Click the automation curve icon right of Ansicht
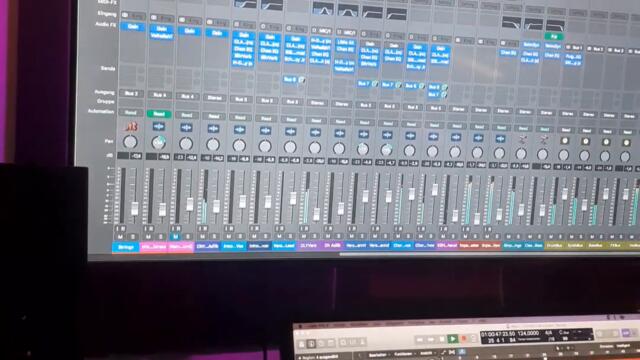 coord(443,352)
